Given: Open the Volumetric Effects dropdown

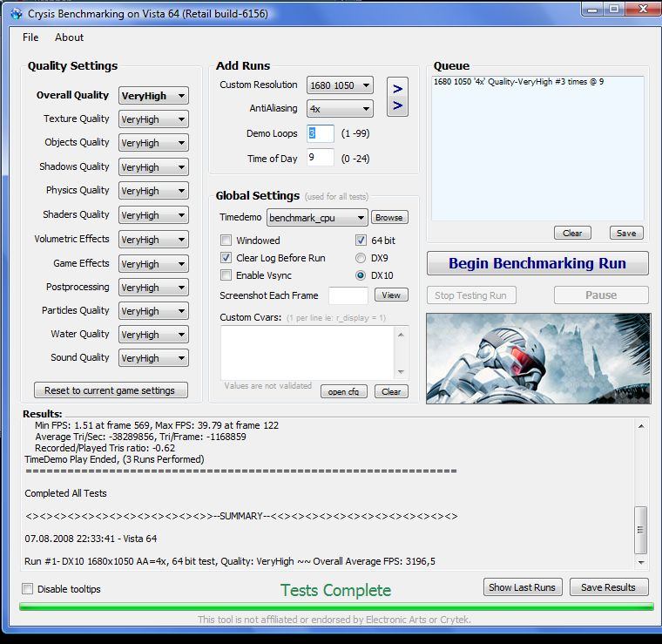Looking at the screenshot, I should click(x=153, y=240).
